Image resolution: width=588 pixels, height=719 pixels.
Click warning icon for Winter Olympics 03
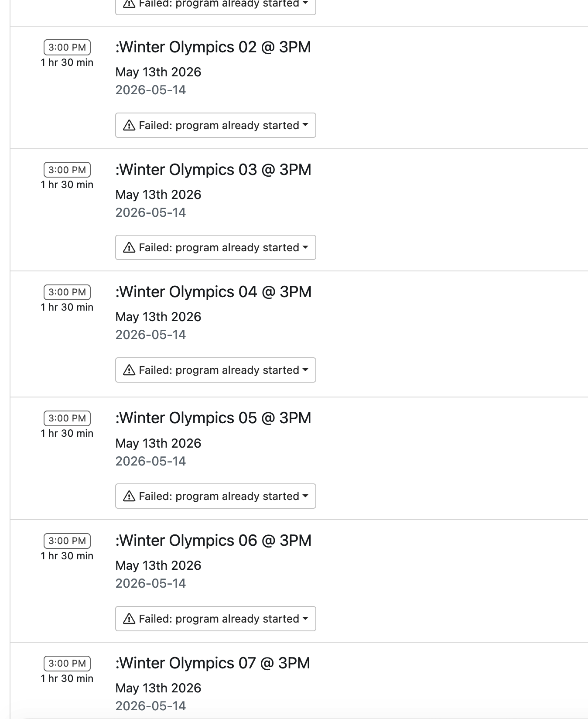[129, 248]
